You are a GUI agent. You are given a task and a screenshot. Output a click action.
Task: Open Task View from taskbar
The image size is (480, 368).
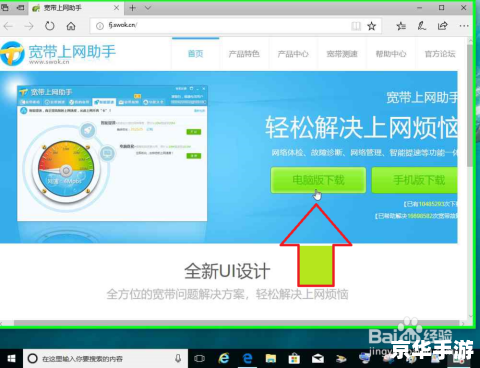(x=199, y=359)
